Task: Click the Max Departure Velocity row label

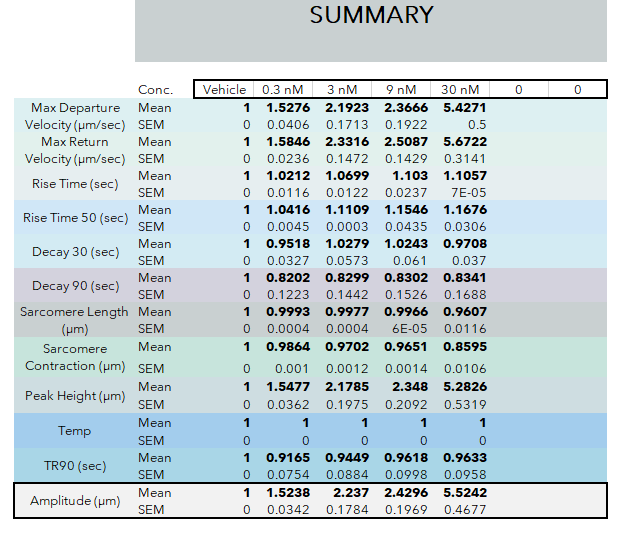Action: coord(75,116)
